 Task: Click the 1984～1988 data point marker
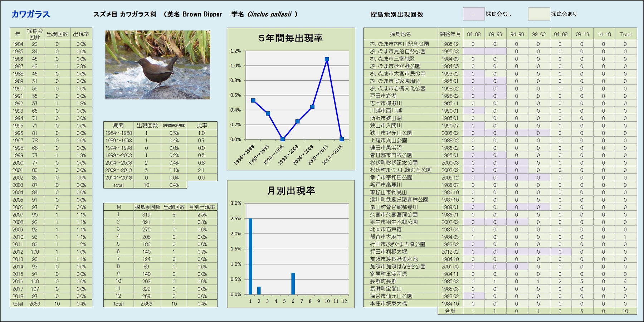[x=253, y=101]
